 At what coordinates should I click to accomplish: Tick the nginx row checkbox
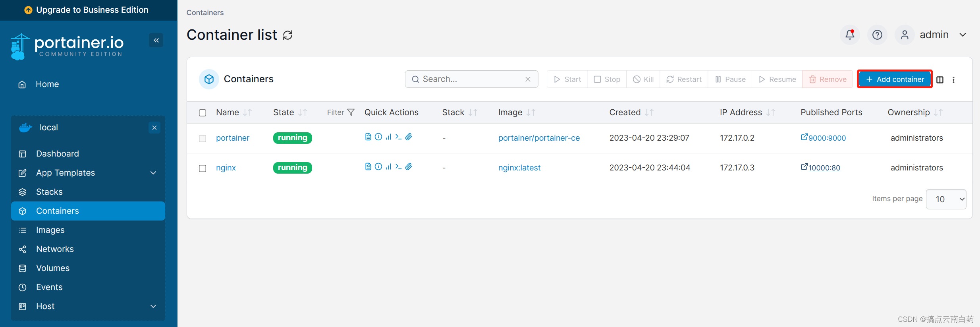pyautogui.click(x=203, y=168)
